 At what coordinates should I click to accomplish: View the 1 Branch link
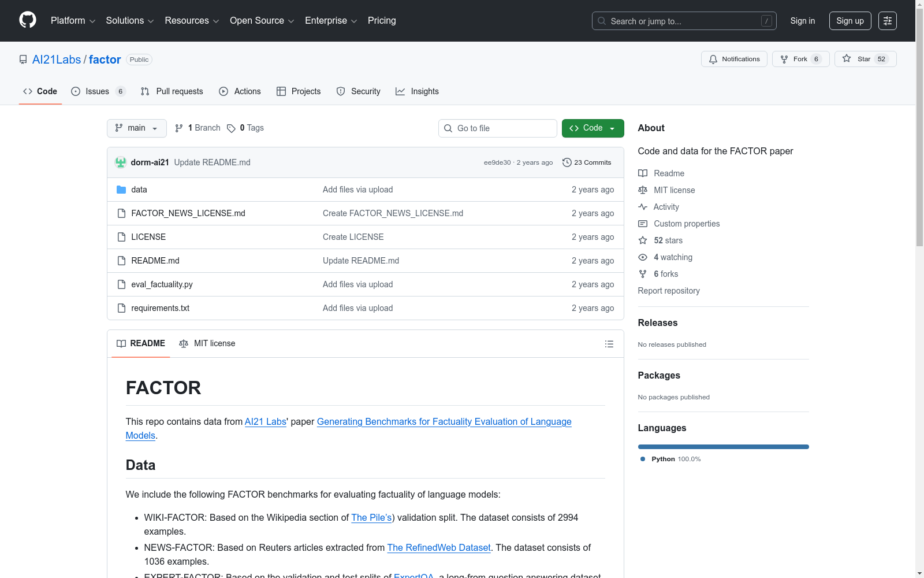(x=198, y=128)
